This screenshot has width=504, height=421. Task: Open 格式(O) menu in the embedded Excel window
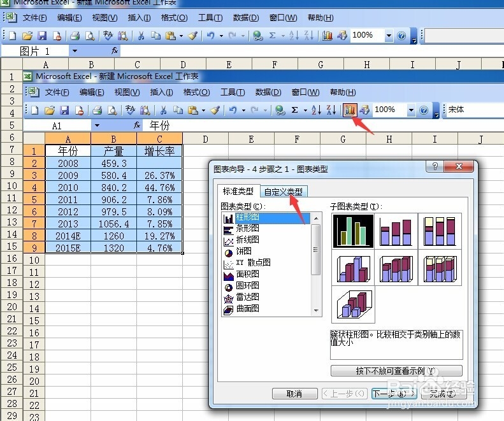tap(196, 92)
